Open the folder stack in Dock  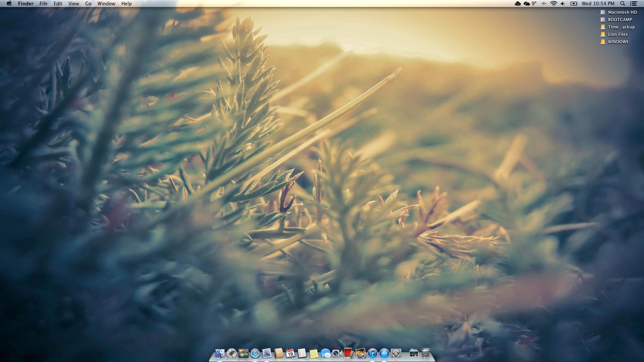click(414, 353)
